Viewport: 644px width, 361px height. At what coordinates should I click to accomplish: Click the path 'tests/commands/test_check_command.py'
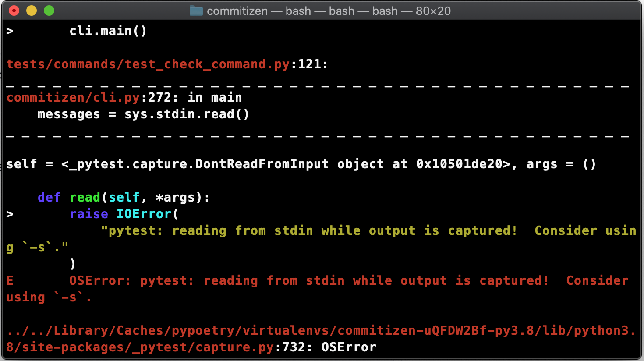(148, 64)
